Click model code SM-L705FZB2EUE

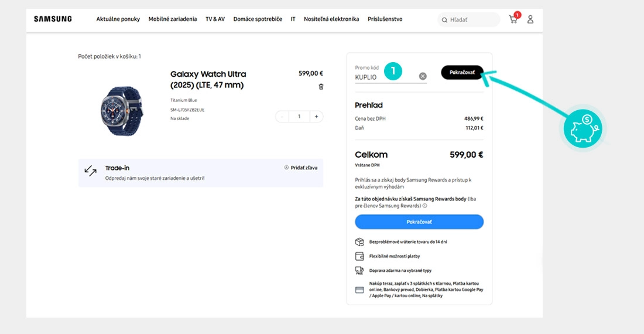click(187, 110)
